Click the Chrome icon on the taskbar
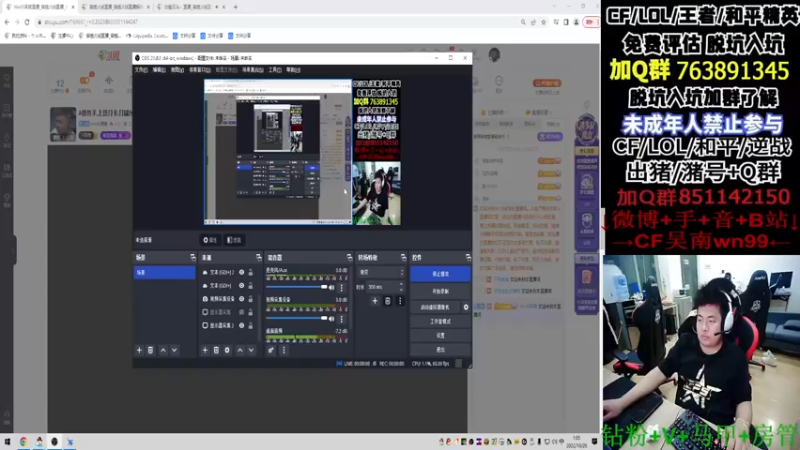The image size is (800, 450). click(x=23, y=442)
